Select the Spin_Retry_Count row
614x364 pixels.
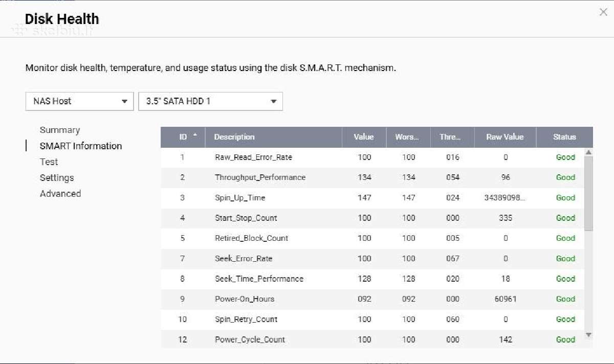click(x=372, y=319)
